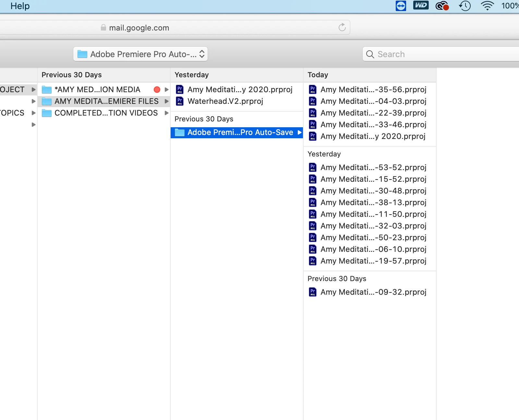Click the icon of Amy Meditati...-50-23.prproj
Screen dimensions: 519x420
(x=313, y=238)
